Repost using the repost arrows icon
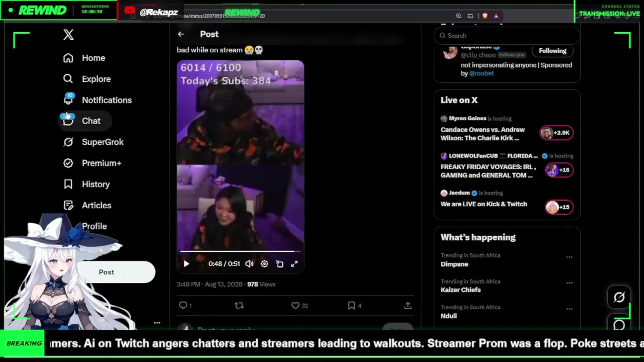644x362 pixels. coord(239,305)
